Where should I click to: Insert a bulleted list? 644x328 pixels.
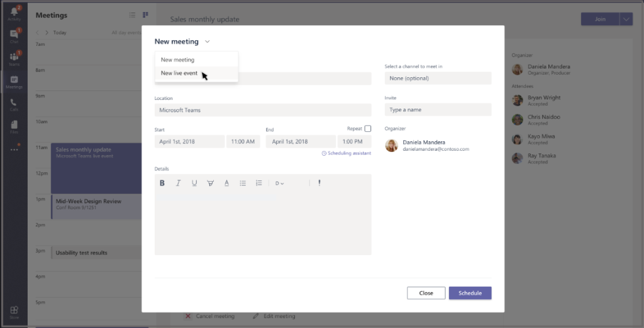click(243, 183)
